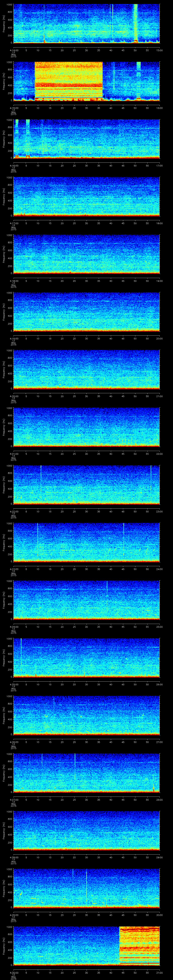The width and height of the screenshot is (173, 980).
Task: Click the 4:28:00 start time label
Action: (14, 858)
